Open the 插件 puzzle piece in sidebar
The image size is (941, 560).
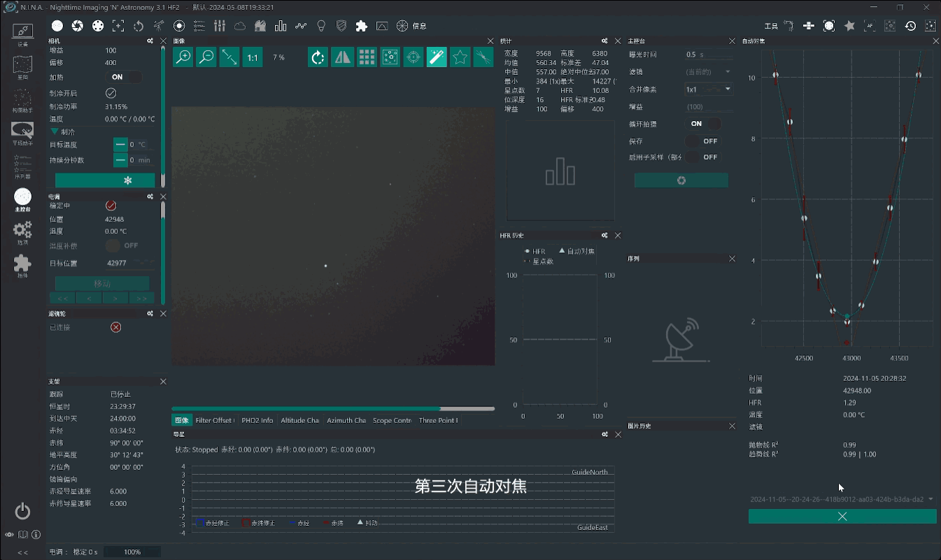click(x=22, y=265)
